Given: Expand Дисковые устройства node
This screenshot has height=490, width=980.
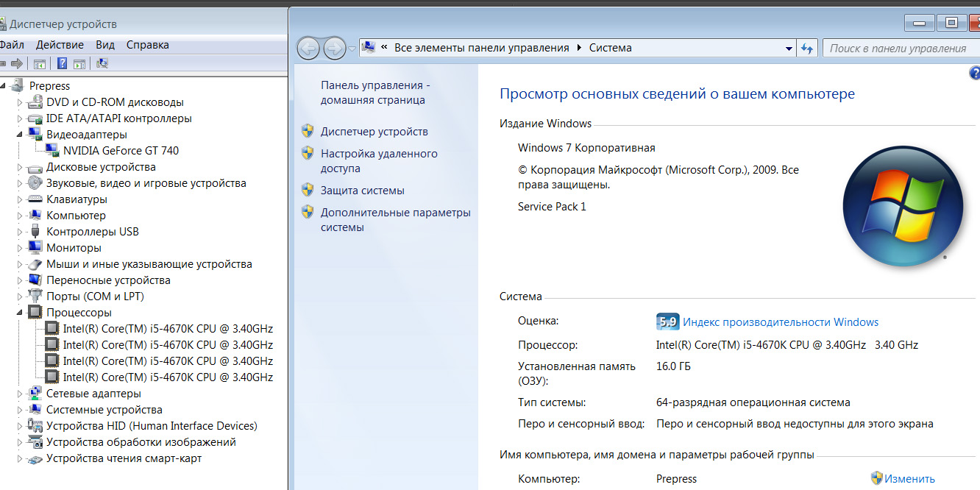Looking at the screenshot, I should pyautogui.click(x=20, y=167).
